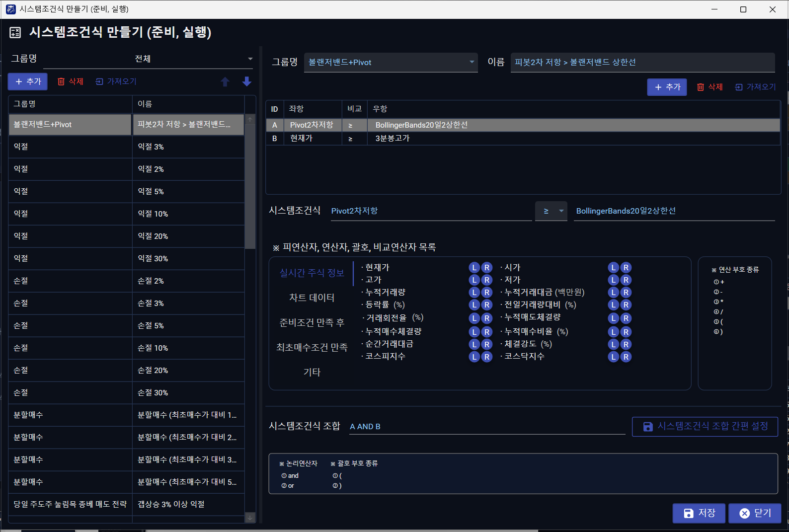Screen dimensions: 789x532
Task: Click the L button for 등락률 (%)
Action: 474,305
